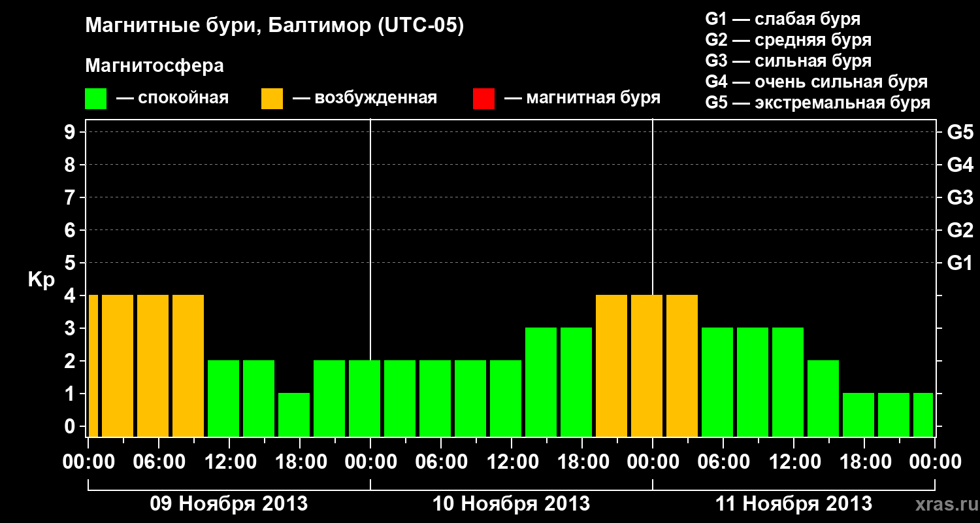
Task: Click the — возбужденная legend label
Action: (365, 99)
